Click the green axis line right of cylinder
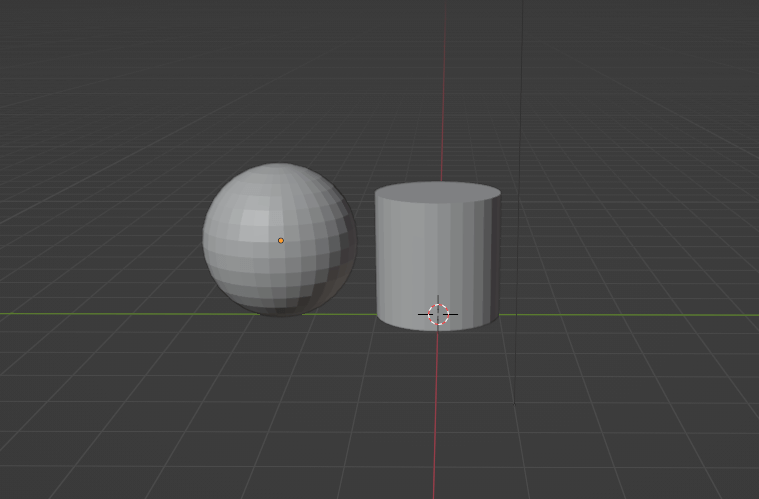 tap(620, 315)
